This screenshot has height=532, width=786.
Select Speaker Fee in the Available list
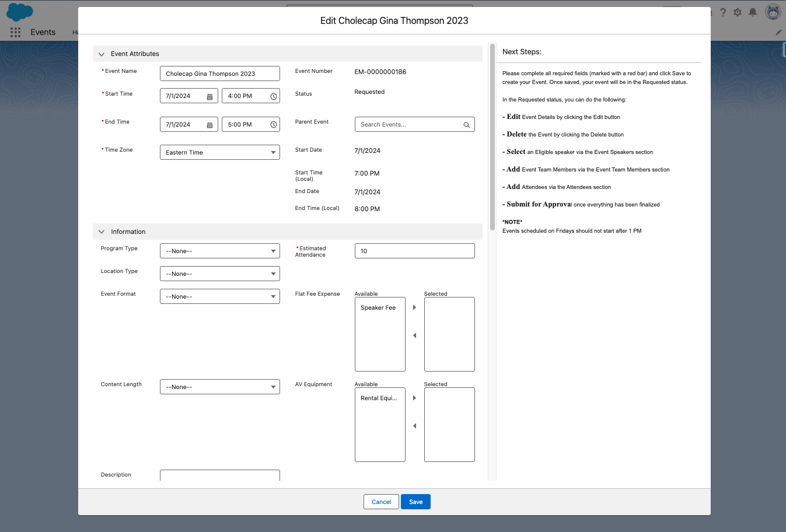[x=378, y=308]
